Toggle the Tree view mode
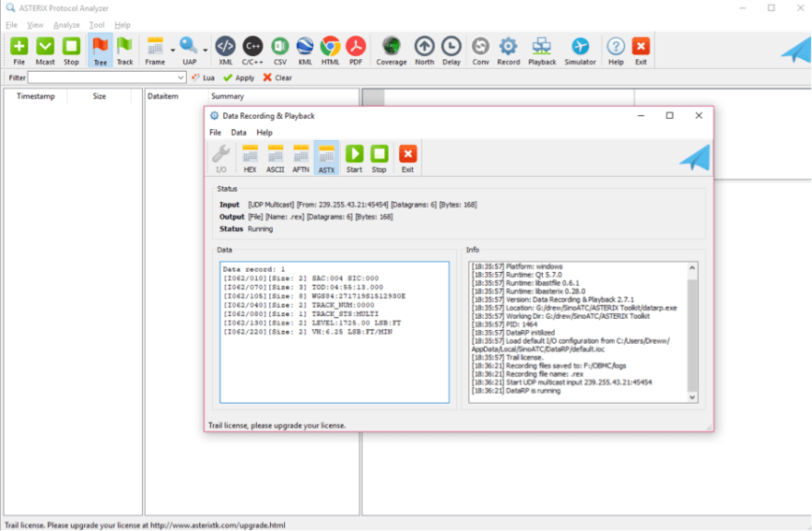The image size is (812, 531). [100, 50]
